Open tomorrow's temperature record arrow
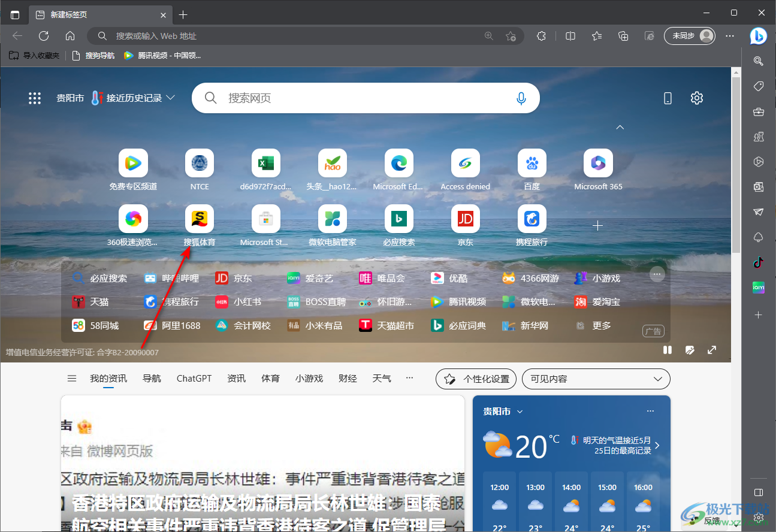Screen dimensions: 776x532 pyautogui.click(x=657, y=445)
